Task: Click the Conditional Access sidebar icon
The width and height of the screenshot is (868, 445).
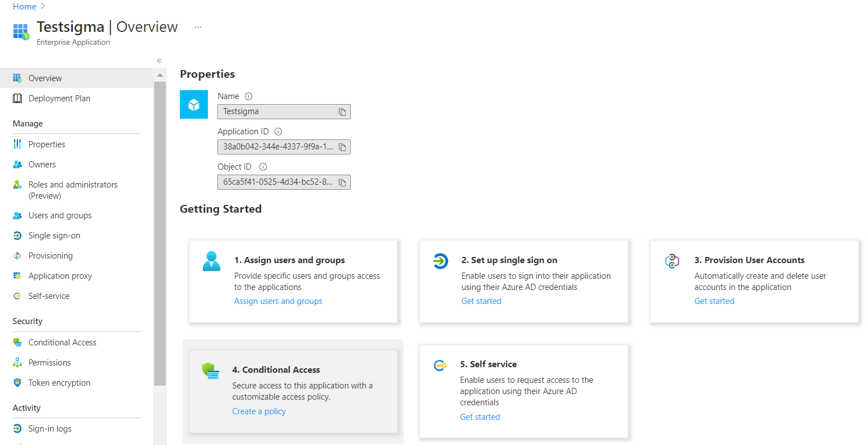Action: click(17, 343)
